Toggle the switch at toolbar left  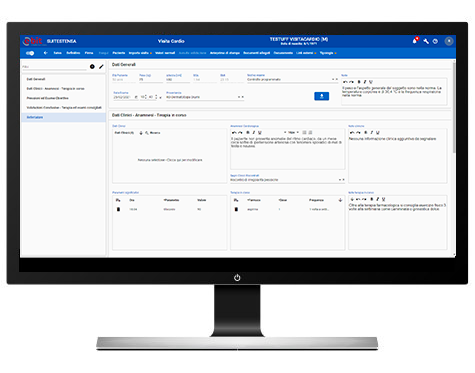click(30, 53)
